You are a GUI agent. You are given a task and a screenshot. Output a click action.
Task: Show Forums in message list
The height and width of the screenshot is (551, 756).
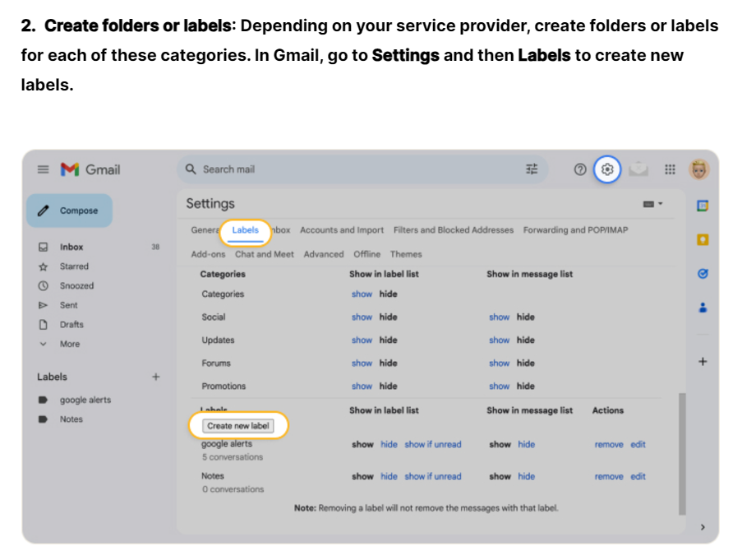(499, 363)
